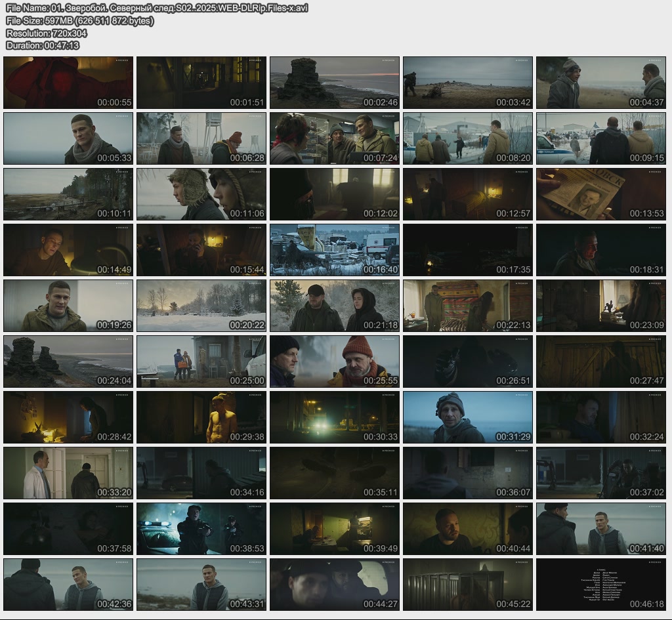This screenshot has height=620, width=672.
Task: Select the rock formation frame at 00:02:46
Action: (335, 83)
